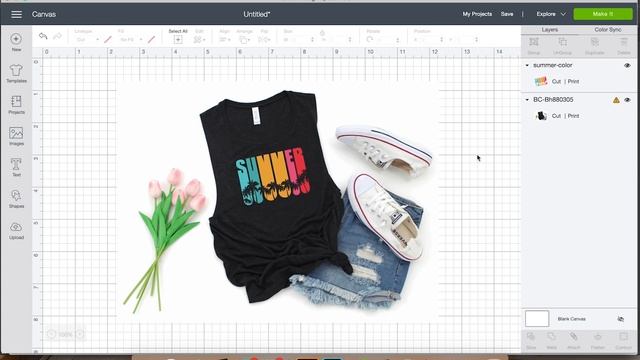The image size is (640, 360).
Task: Hide the summer-color layer
Action: click(x=627, y=65)
